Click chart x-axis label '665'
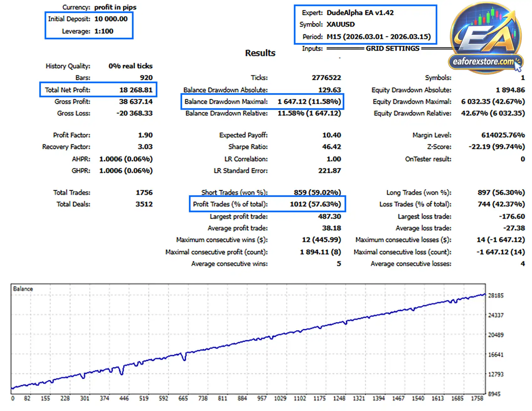Image resolution: width=532 pixels, height=411 pixels. tap(183, 398)
